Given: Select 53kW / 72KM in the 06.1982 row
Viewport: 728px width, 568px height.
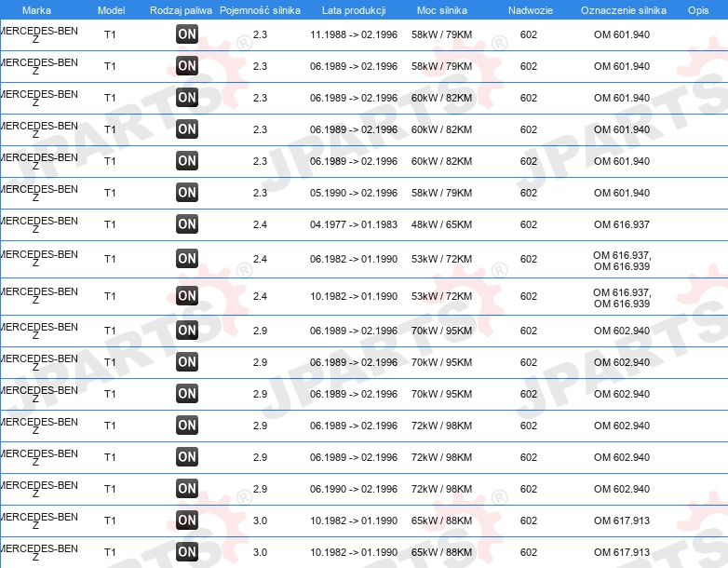Looking at the screenshot, I should click(x=441, y=259).
